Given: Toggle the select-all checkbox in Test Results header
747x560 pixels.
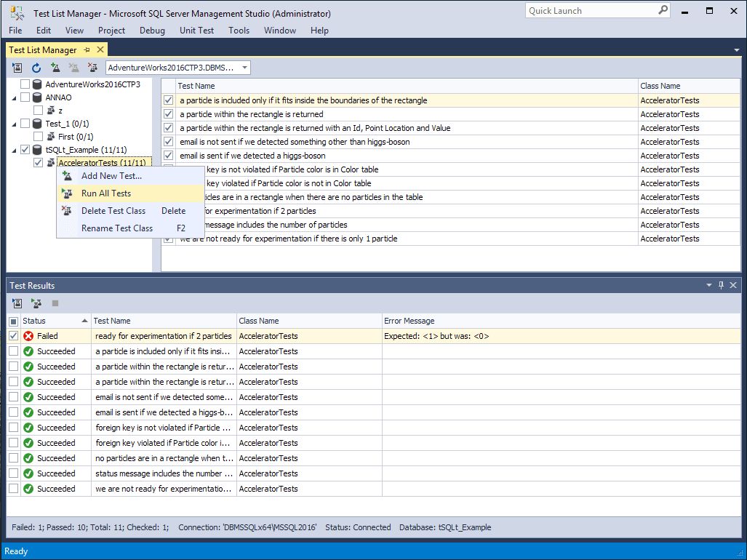Looking at the screenshot, I should (13, 321).
